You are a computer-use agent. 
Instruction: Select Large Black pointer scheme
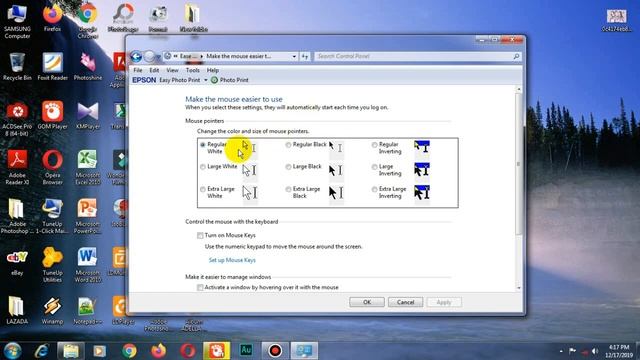(x=288, y=167)
